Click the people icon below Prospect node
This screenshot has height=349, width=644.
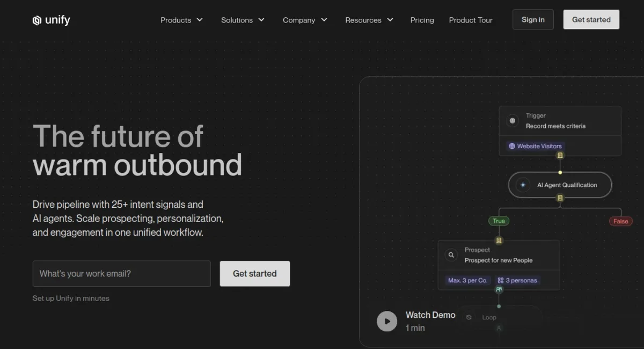click(x=499, y=289)
